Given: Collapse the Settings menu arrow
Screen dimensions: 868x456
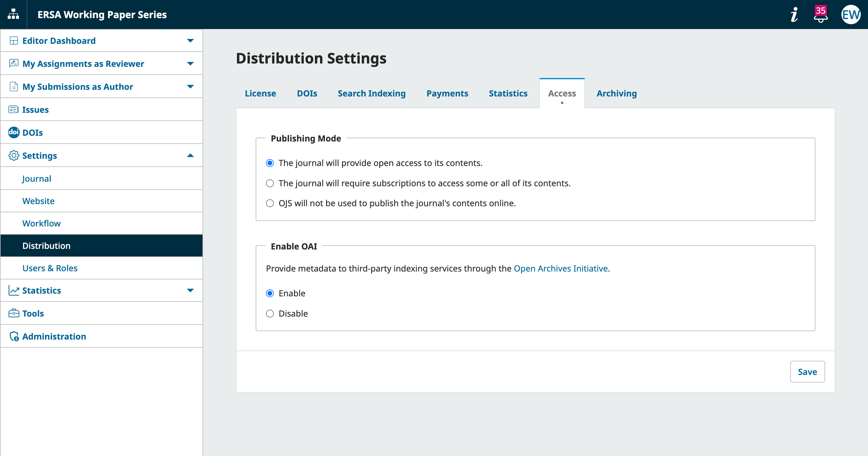Looking at the screenshot, I should [190, 155].
